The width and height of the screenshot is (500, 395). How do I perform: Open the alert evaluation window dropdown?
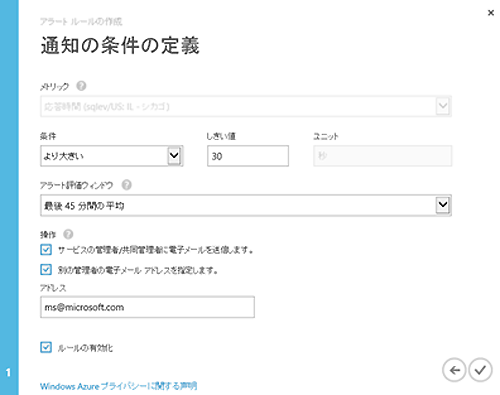click(x=246, y=205)
